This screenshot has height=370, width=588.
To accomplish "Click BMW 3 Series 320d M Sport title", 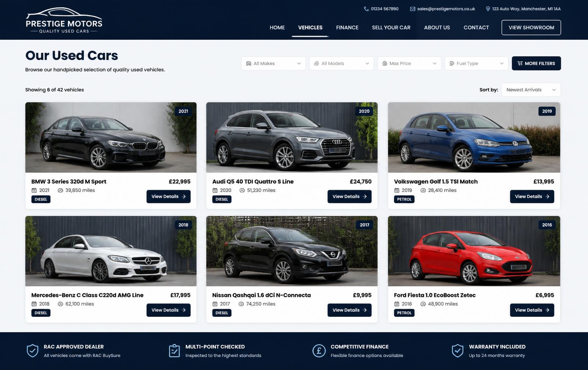I will click(x=69, y=182).
